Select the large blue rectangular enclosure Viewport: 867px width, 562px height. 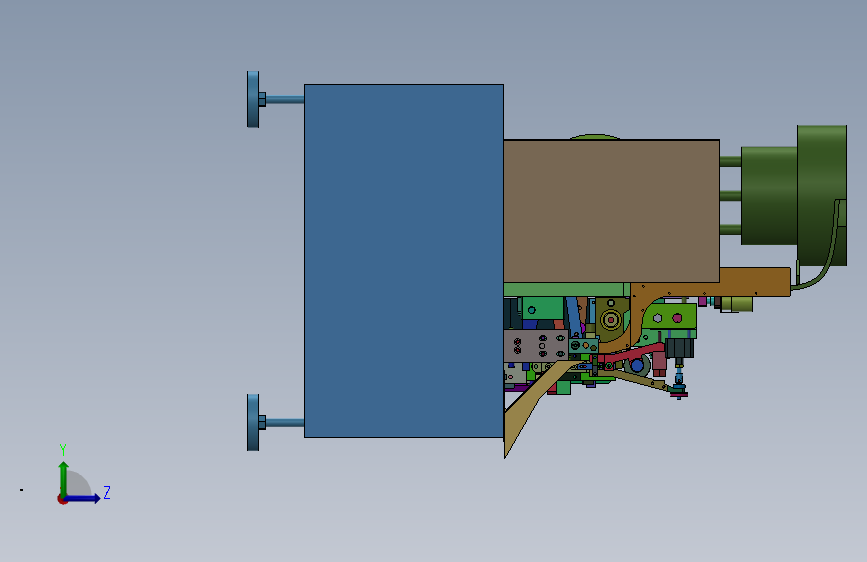[404, 261]
